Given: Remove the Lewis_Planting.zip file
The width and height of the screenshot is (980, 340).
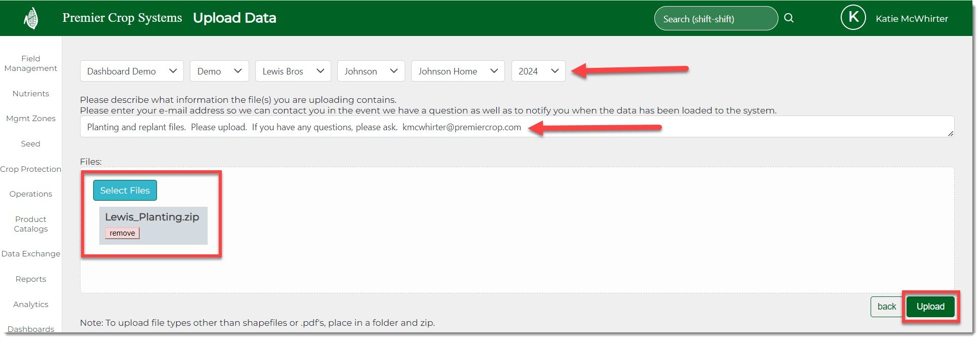Looking at the screenshot, I should pos(122,233).
